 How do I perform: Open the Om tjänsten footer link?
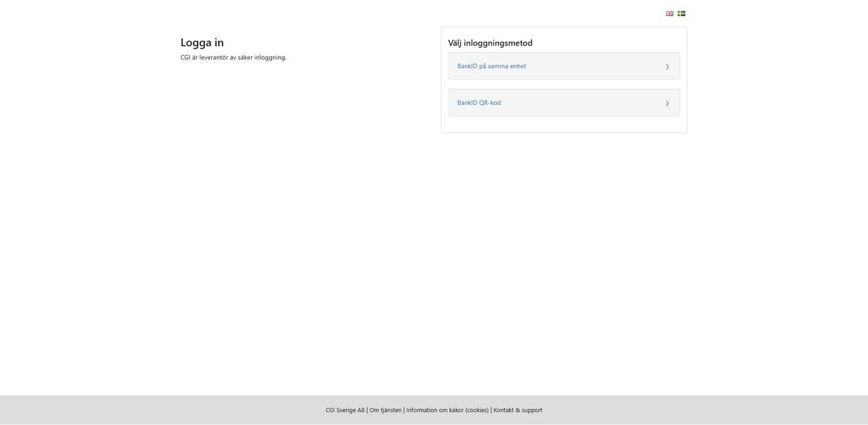click(x=386, y=410)
